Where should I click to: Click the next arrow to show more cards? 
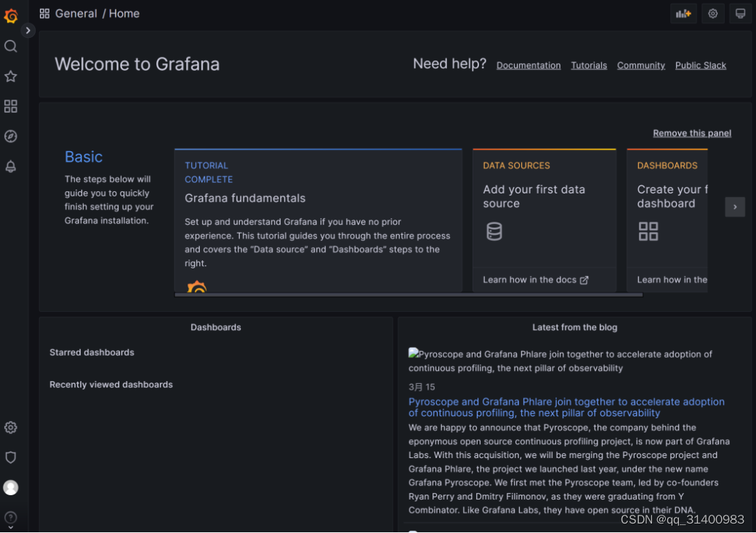point(735,207)
